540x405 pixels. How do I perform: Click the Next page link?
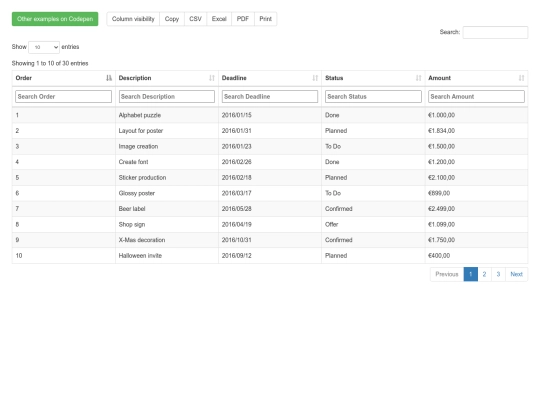(x=516, y=274)
